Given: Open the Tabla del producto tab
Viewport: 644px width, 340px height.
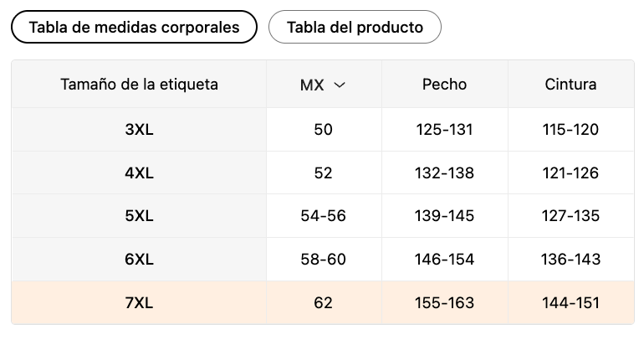Looking at the screenshot, I should click(x=355, y=28).
